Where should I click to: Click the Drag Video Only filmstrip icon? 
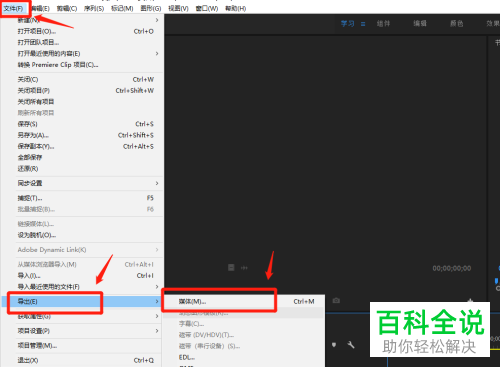pyautogui.click(x=231, y=268)
